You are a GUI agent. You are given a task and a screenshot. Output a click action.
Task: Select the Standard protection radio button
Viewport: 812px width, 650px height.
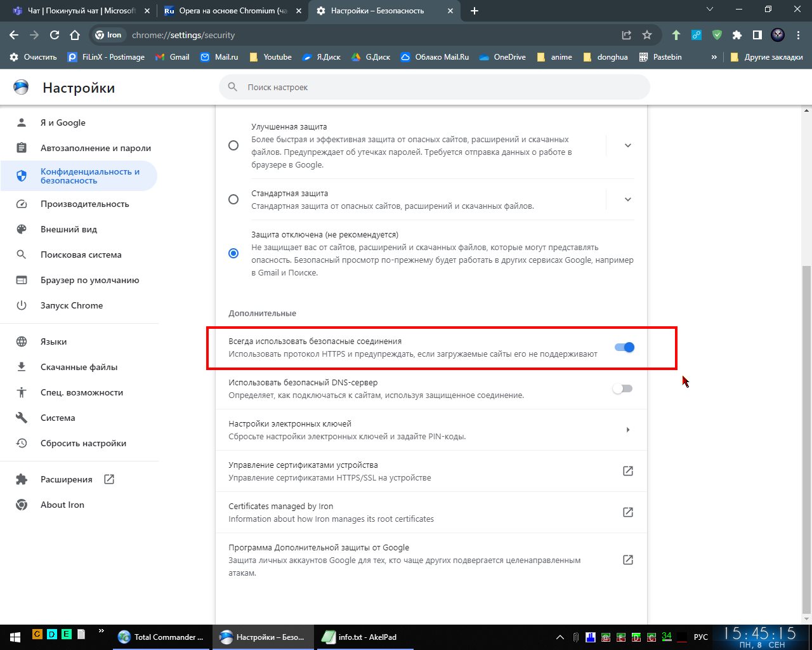pyautogui.click(x=233, y=199)
